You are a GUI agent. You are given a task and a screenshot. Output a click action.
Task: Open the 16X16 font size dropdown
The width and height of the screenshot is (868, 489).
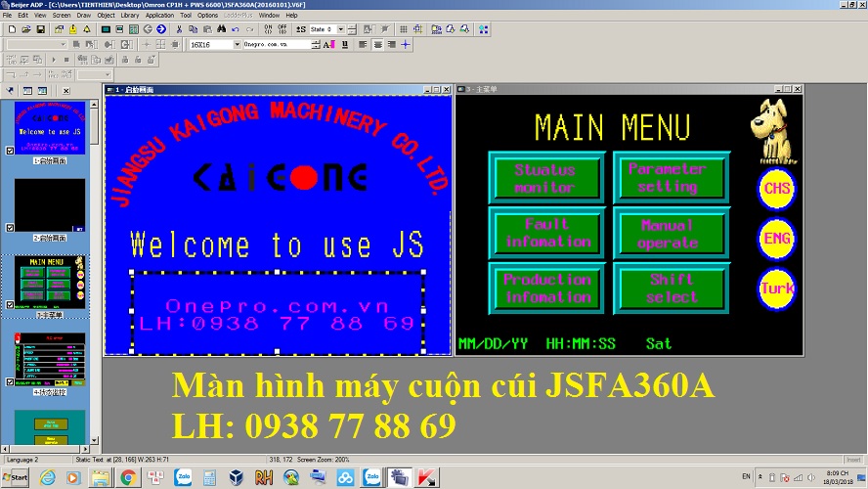pos(237,45)
